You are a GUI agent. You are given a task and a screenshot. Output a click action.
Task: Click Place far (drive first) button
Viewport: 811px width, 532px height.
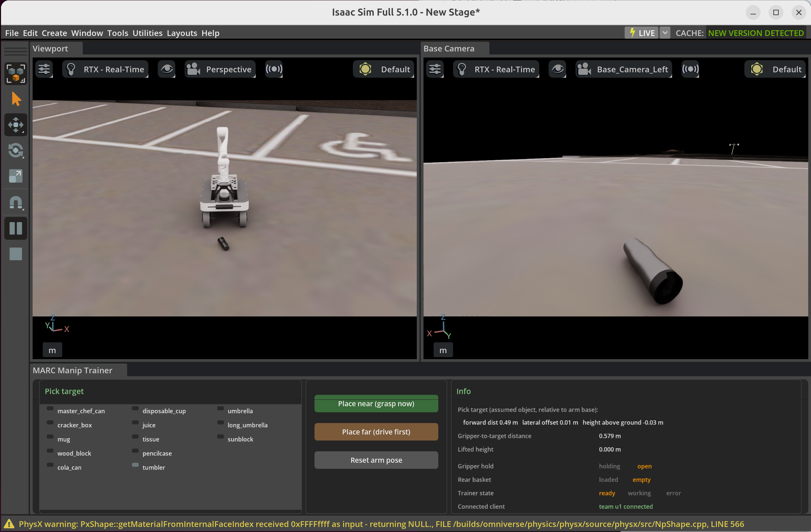tap(376, 432)
